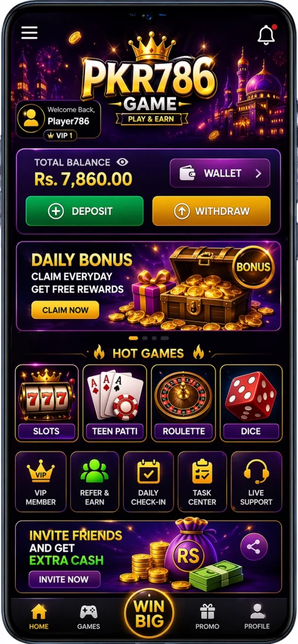Viewport: 298px width, 644px height.
Task: Tap the Withdraw button
Action: click(211, 211)
